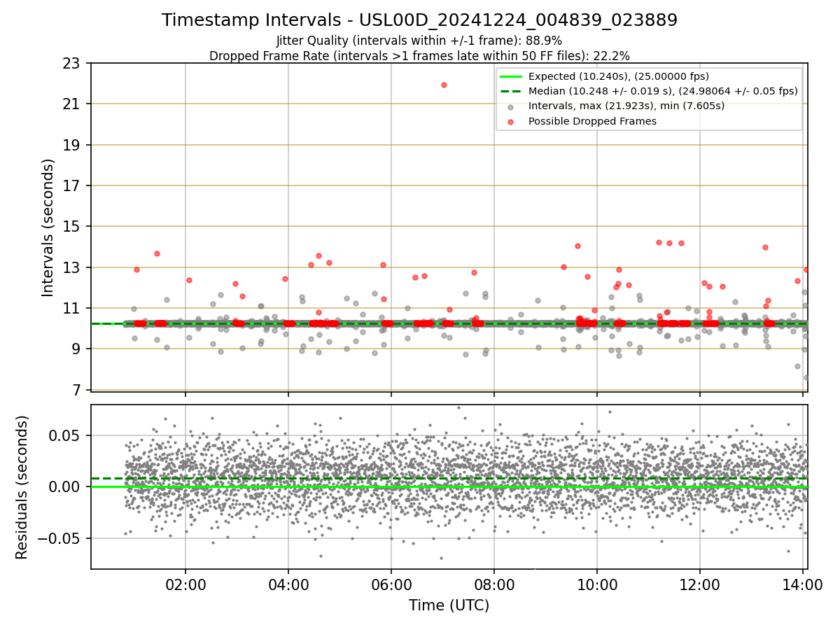Screen dimensions: 840x630
Task: Click the '04:00' time tick label
Action: point(288,584)
